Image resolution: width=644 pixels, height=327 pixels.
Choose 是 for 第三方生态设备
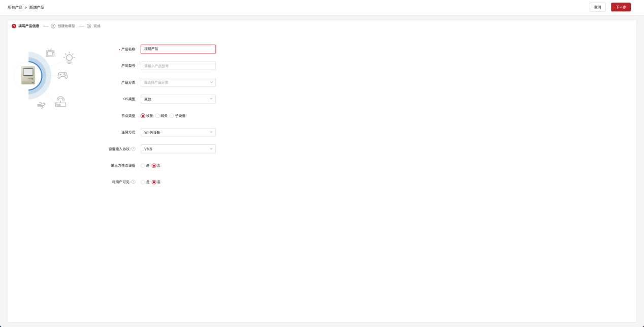(x=143, y=166)
